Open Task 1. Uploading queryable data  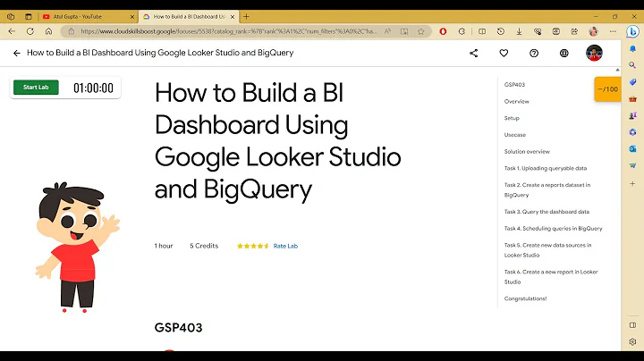pos(546,168)
